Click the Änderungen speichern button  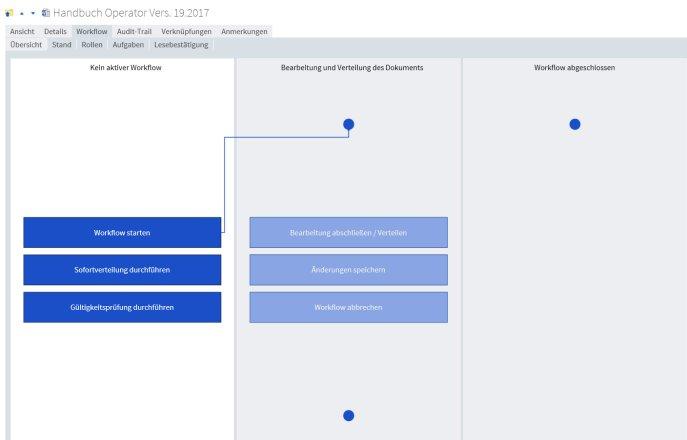[349, 270]
